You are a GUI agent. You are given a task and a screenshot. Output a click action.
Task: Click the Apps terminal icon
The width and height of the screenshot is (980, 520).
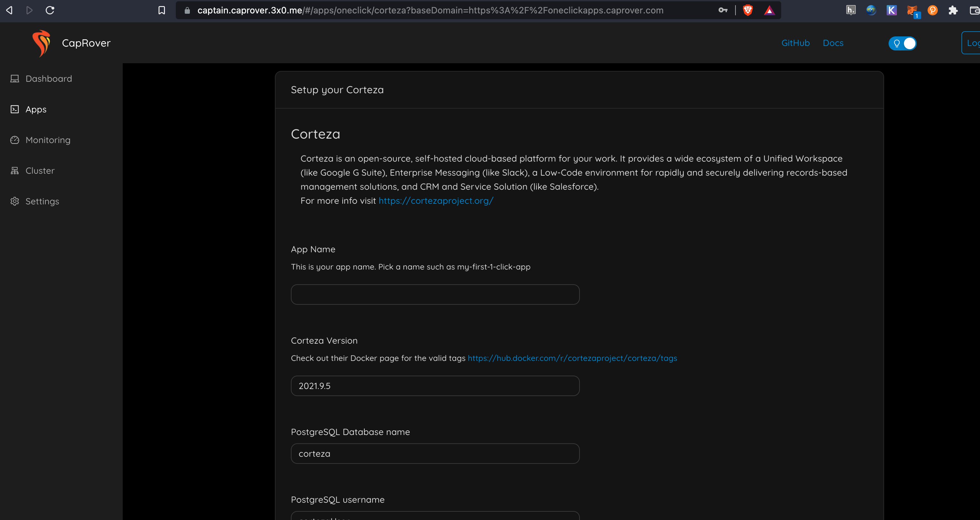[15, 110]
